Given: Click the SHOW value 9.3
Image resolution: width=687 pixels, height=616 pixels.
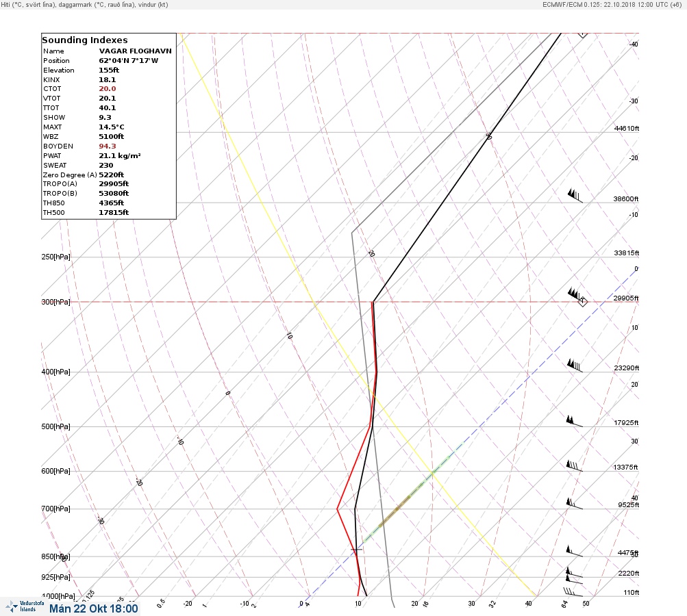Looking at the screenshot, I should point(105,117).
